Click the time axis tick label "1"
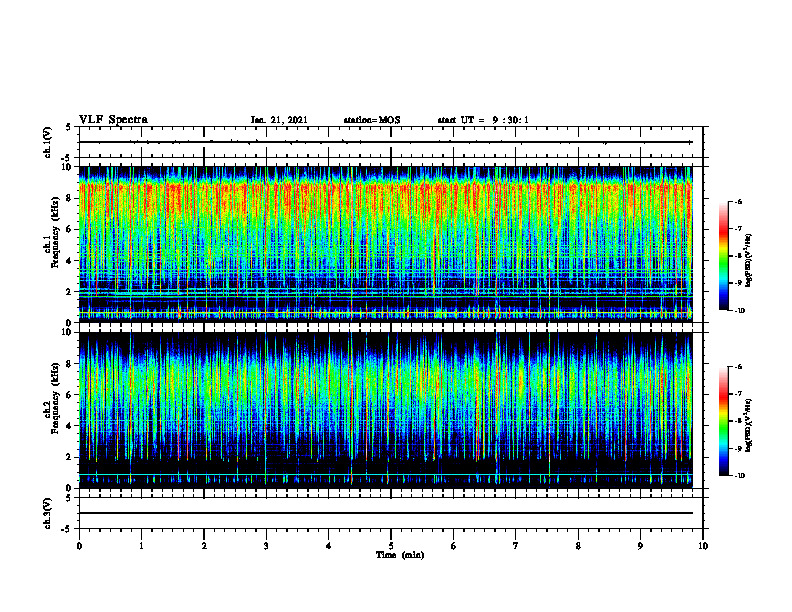This screenshot has height=612, width=792. [142, 546]
